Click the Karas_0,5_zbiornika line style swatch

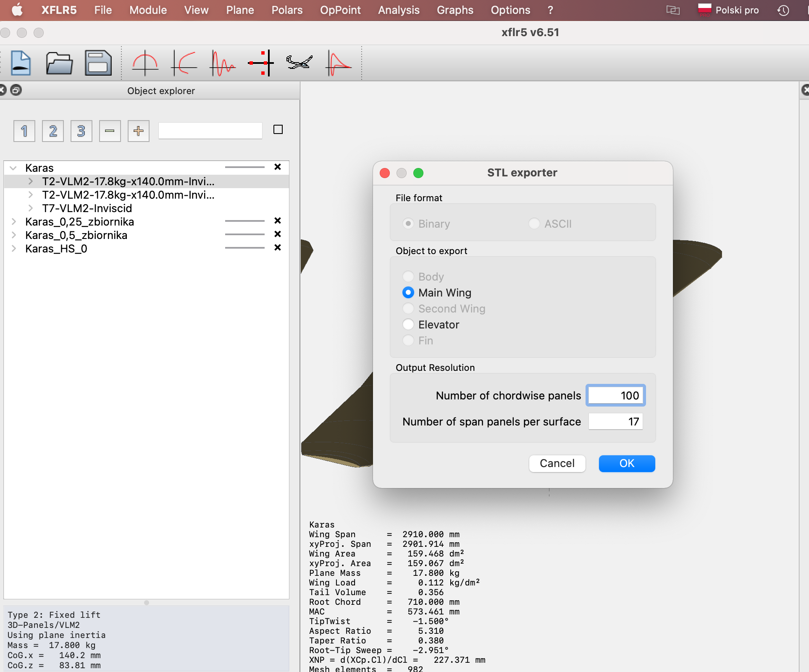pos(244,235)
